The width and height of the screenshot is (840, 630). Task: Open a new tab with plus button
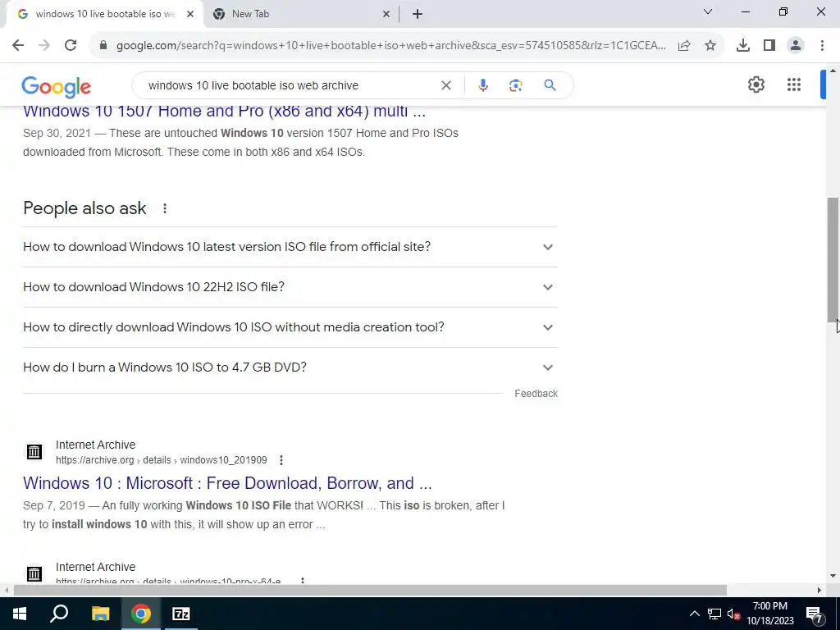418,15
